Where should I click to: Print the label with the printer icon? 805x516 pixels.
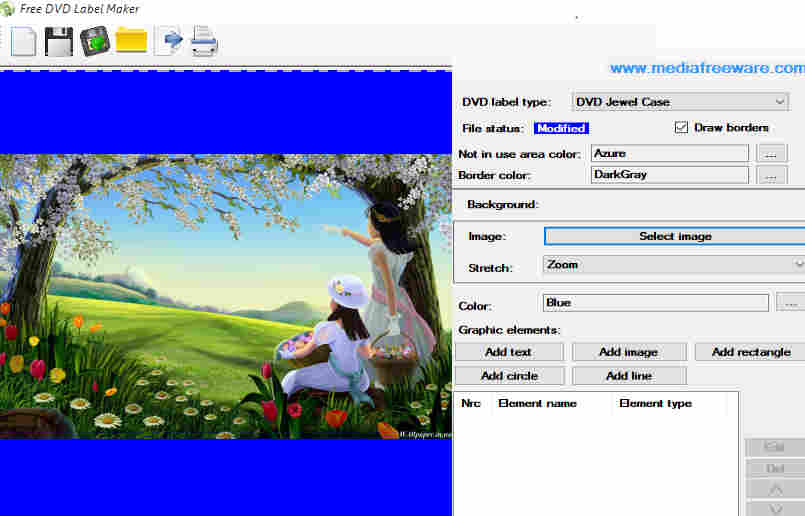tap(204, 41)
